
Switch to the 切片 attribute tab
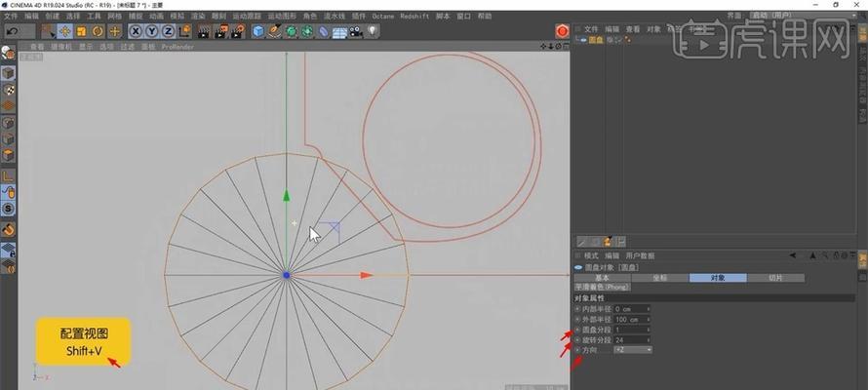click(x=776, y=278)
